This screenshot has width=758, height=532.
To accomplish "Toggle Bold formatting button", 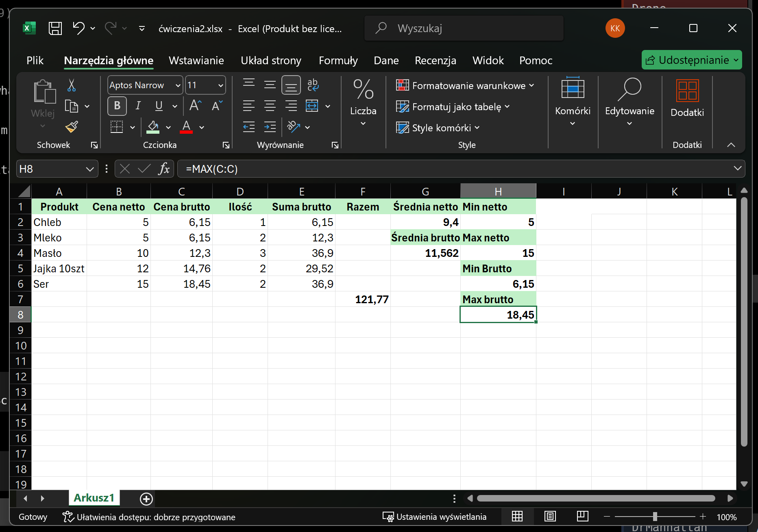I will pos(117,106).
